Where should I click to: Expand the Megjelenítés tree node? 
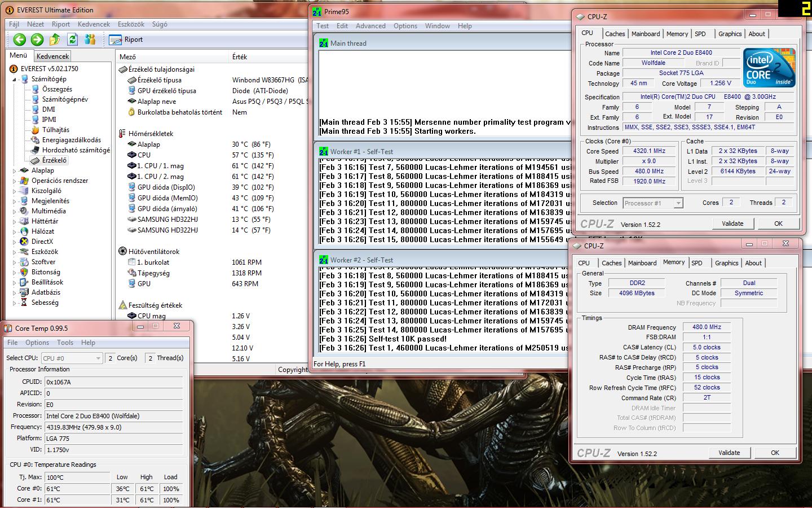(15, 201)
